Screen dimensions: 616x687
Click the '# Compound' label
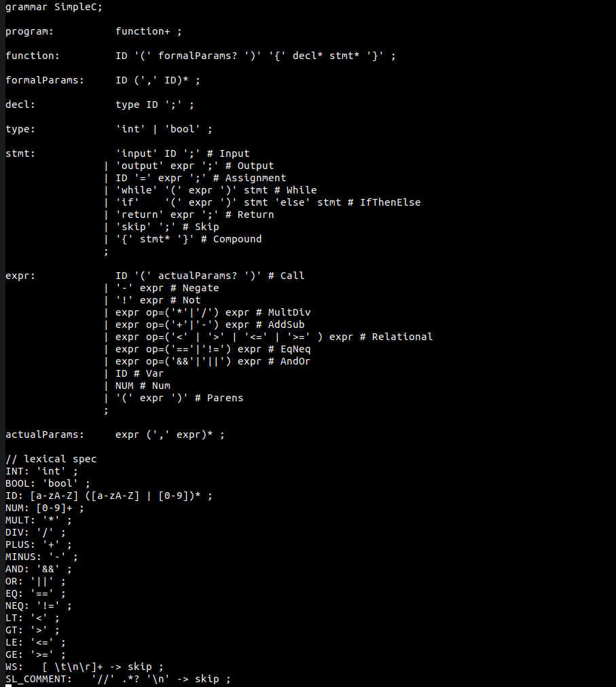(x=231, y=239)
